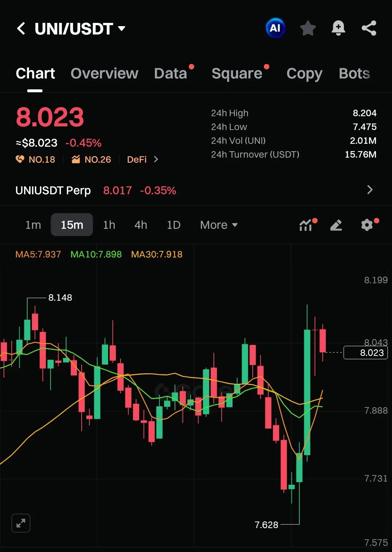Tap the 24h Turnover value 15.76M

pyautogui.click(x=360, y=154)
